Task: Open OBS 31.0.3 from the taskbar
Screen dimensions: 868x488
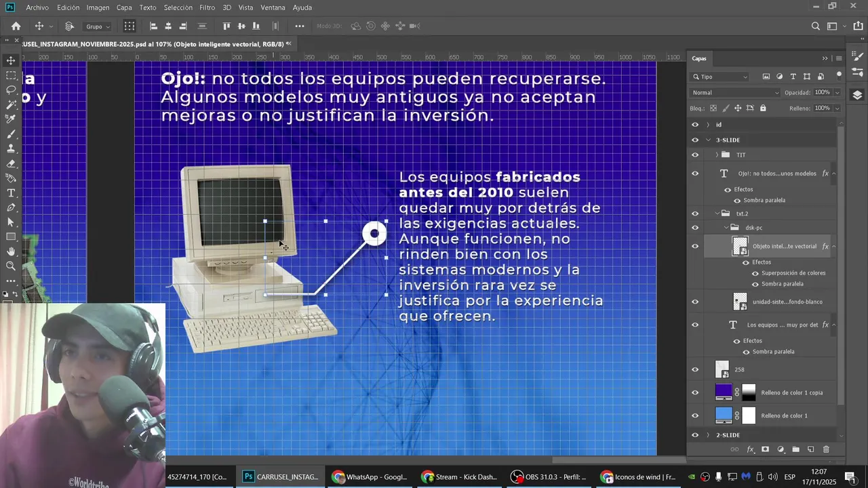Action: (x=549, y=477)
